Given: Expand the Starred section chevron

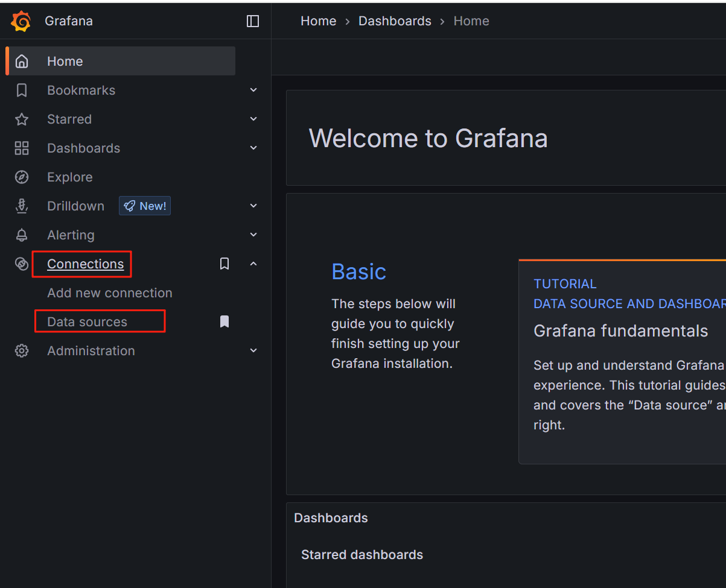Looking at the screenshot, I should 253,119.
